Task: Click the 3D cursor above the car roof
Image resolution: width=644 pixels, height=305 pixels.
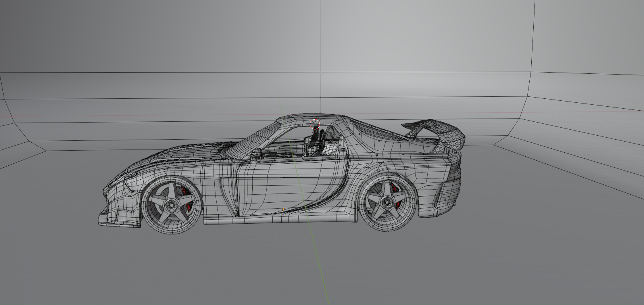Action: [x=315, y=123]
